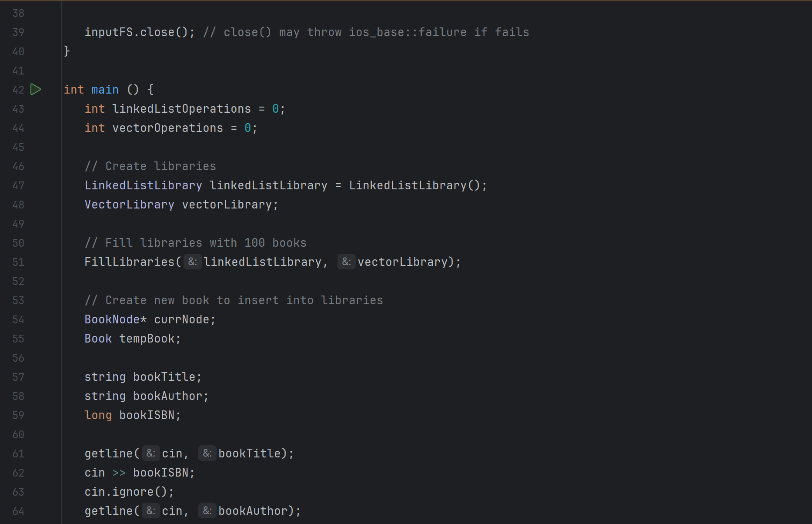The width and height of the screenshot is (812, 524).
Task: Click the "&:" hint before bookTitle on line 61
Action: pyautogui.click(x=207, y=453)
